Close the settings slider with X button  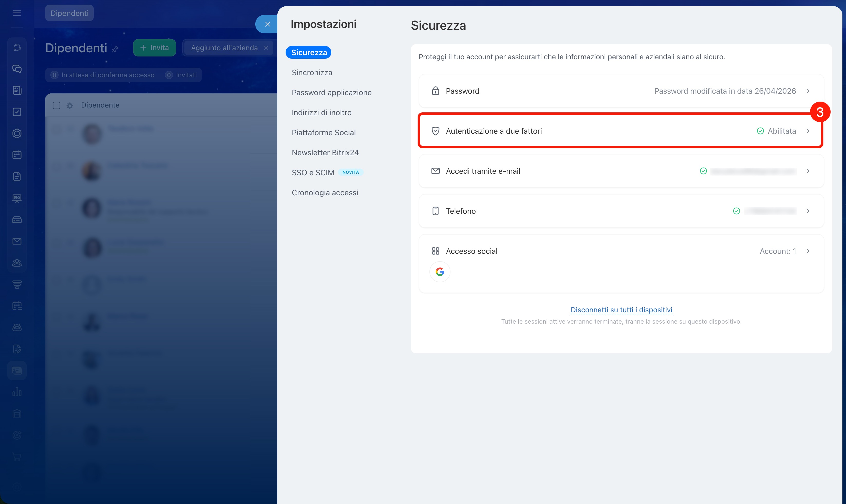coord(268,24)
